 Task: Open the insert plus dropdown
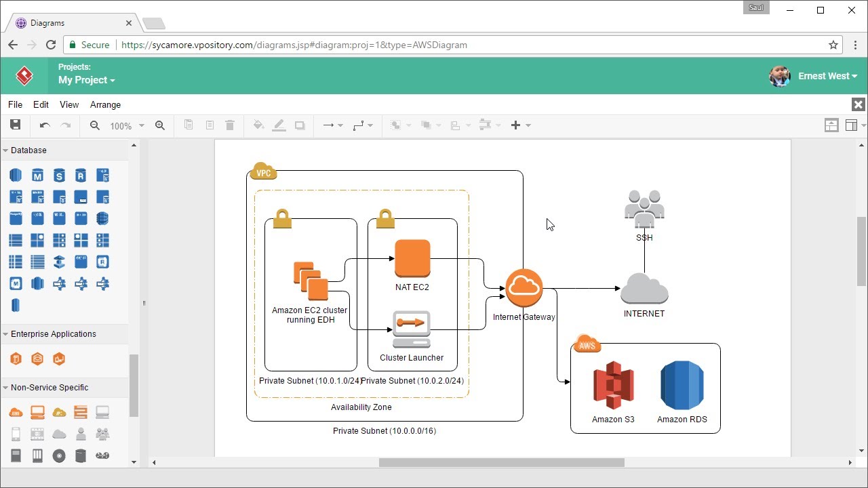(521, 125)
